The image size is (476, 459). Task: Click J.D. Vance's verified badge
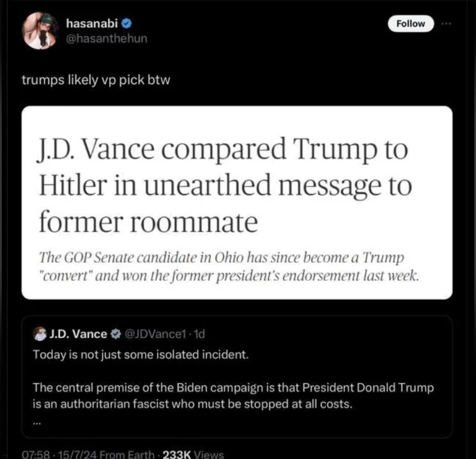tap(116, 334)
